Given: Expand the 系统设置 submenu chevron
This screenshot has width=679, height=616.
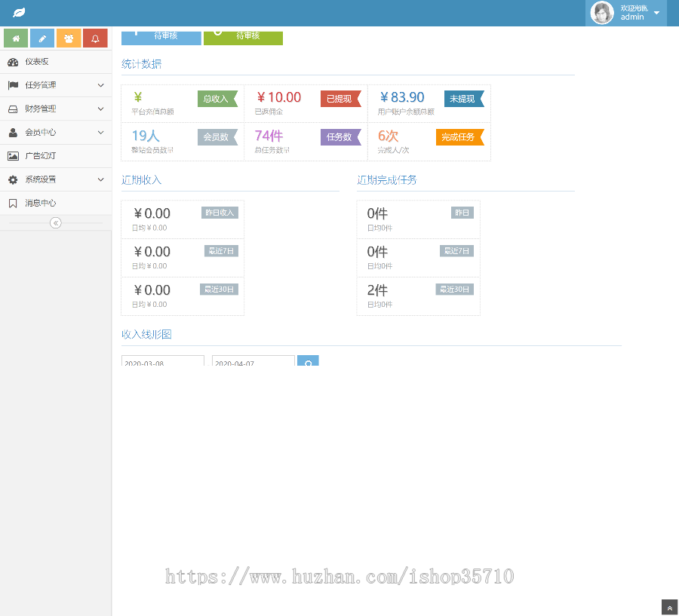Looking at the screenshot, I should [100, 179].
